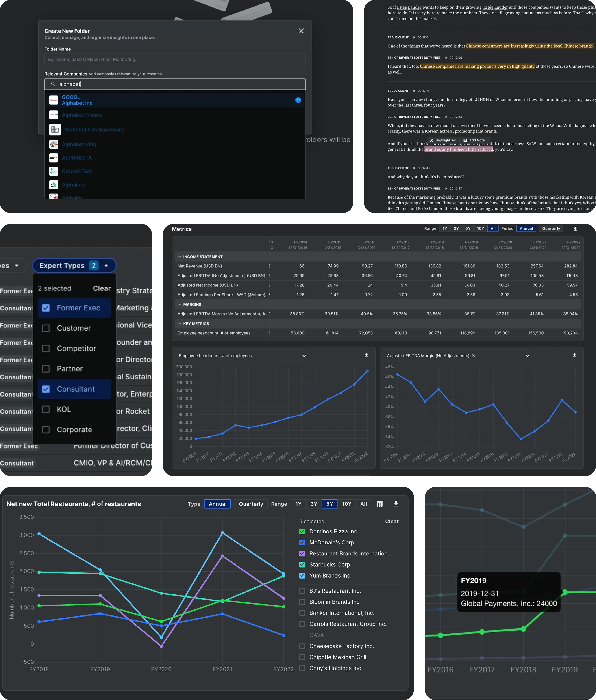Enable the Chipotle Mexican Grill checkbox
This screenshot has width=596, height=700.
[x=302, y=657]
